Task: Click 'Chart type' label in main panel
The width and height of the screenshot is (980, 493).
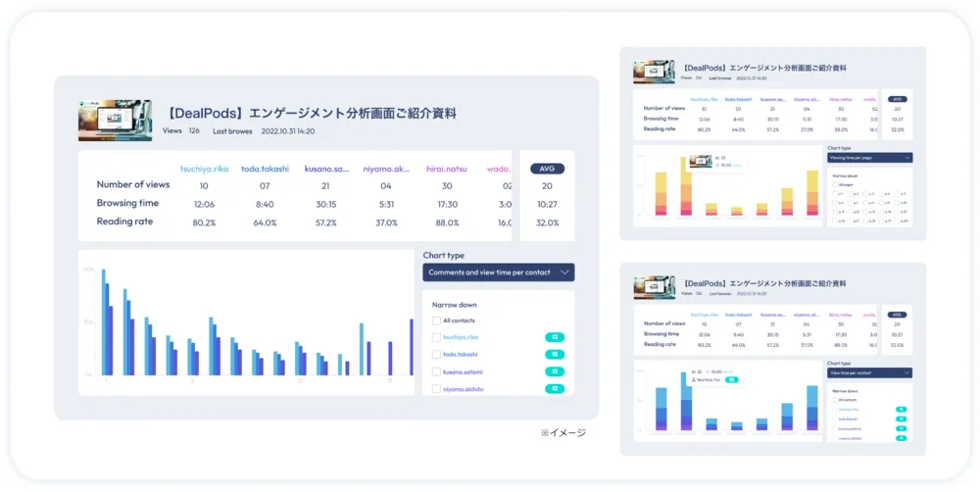Action: [x=444, y=255]
